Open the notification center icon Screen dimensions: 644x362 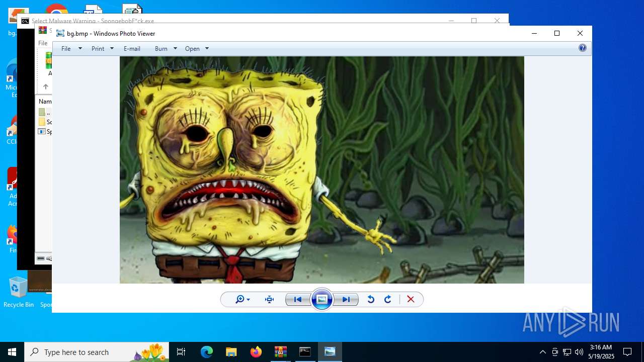point(627,352)
